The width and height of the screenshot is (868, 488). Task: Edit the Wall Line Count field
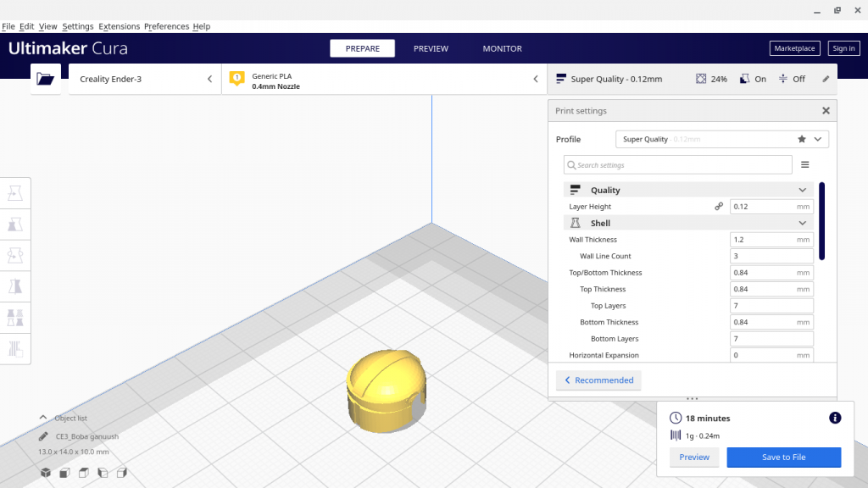tap(771, 256)
